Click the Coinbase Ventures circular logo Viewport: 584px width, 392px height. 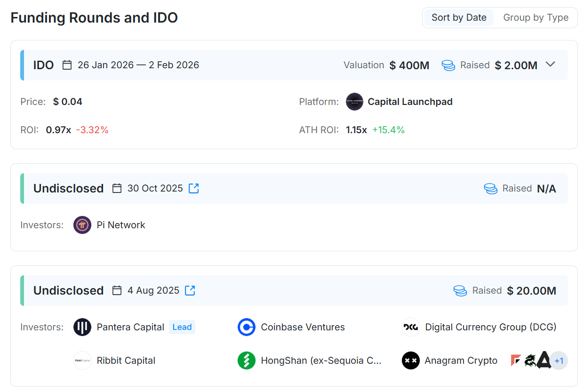pos(247,327)
